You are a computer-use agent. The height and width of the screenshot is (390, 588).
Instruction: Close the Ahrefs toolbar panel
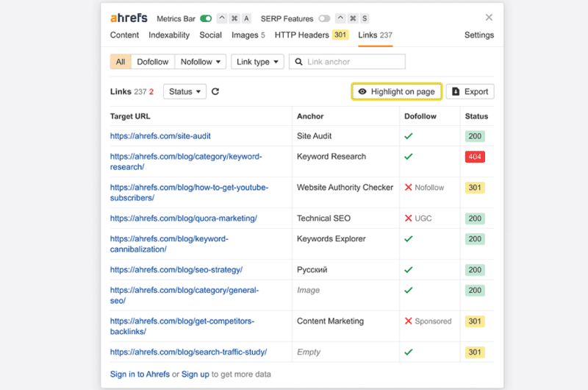pyautogui.click(x=489, y=17)
